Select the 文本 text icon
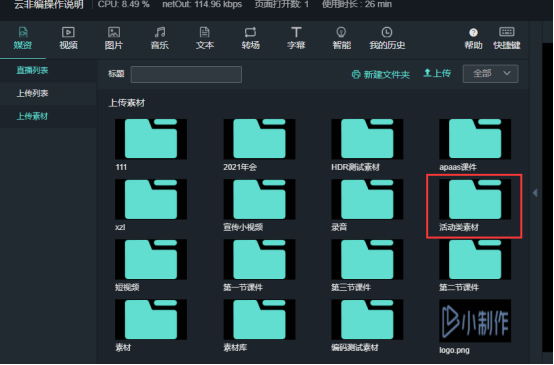The image size is (554, 365). point(205,33)
